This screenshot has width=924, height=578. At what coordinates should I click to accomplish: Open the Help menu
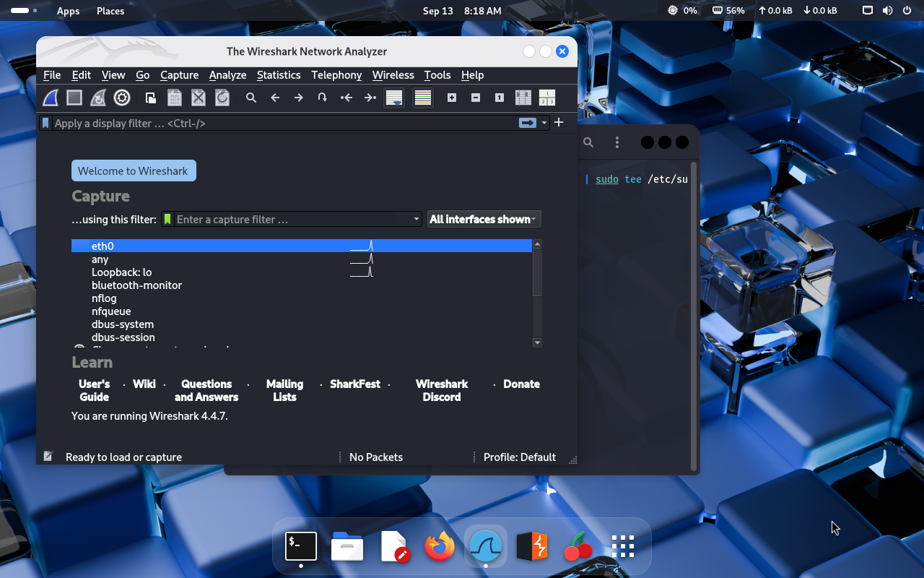pos(472,75)
